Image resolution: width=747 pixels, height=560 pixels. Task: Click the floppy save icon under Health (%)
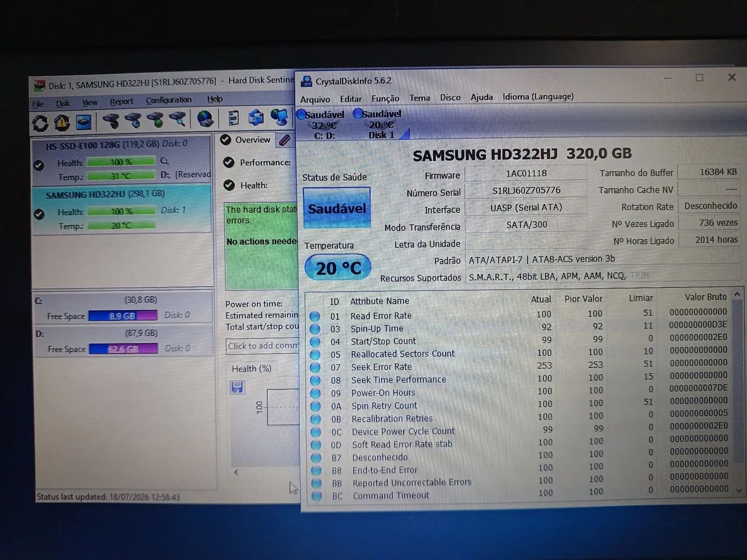click(x=238, y=387)
